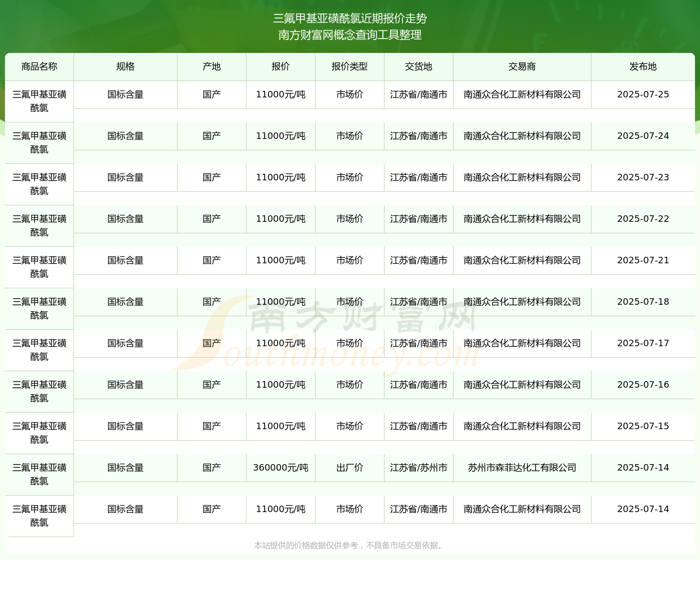Select the date 2025-07-15 cell
The image size is (700, 602).
[643, 426]
